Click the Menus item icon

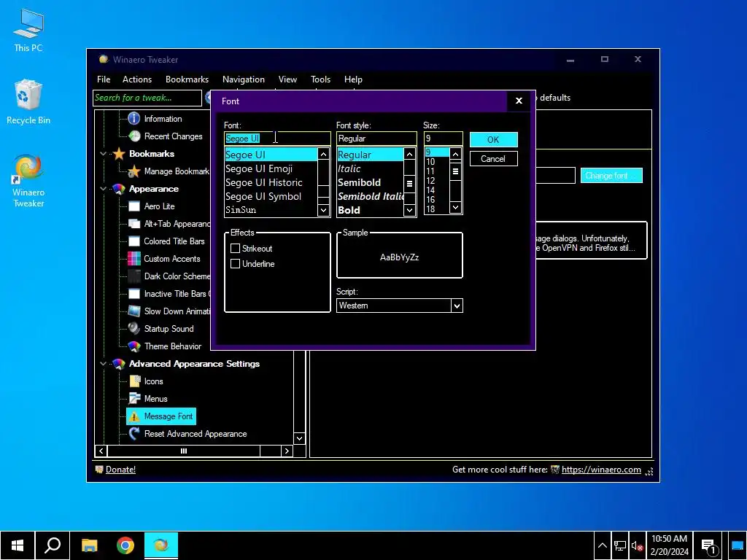point(135,399)
